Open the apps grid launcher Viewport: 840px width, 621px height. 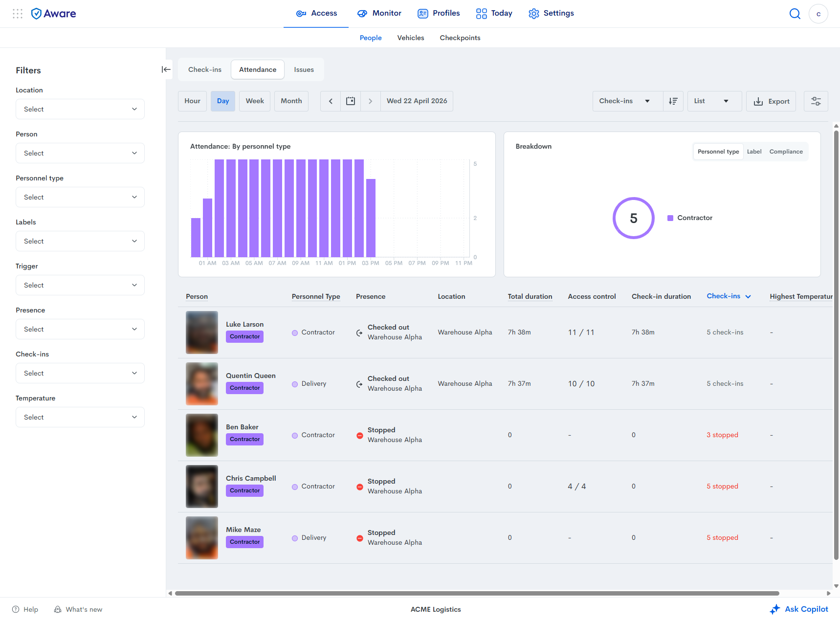[x=18, y=14]
